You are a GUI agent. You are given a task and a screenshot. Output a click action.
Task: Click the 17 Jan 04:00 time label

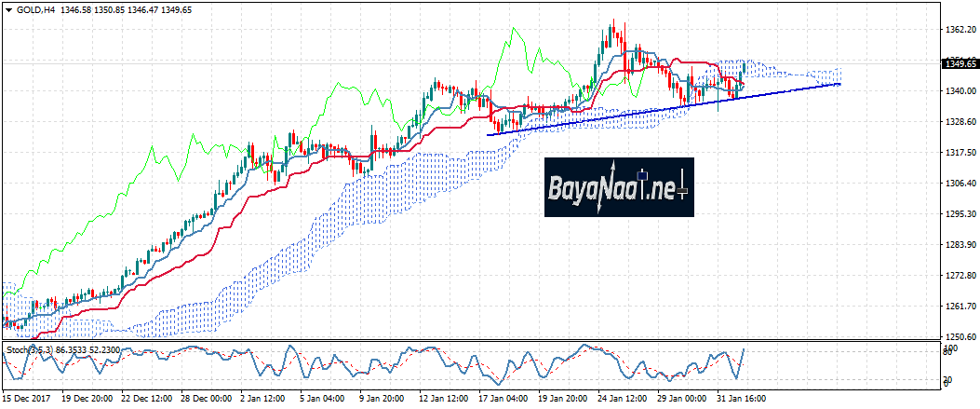click(502, 399)
